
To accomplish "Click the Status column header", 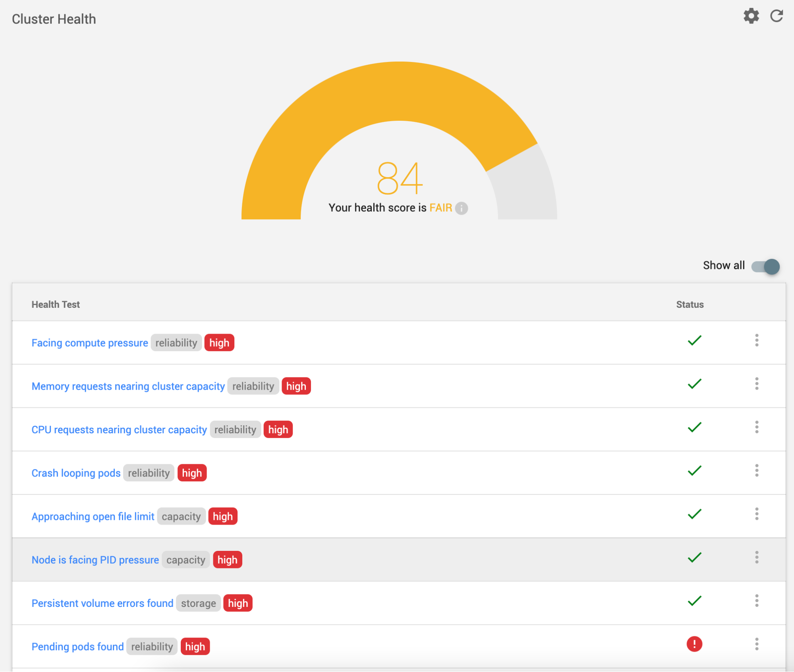I will [689, 304].
